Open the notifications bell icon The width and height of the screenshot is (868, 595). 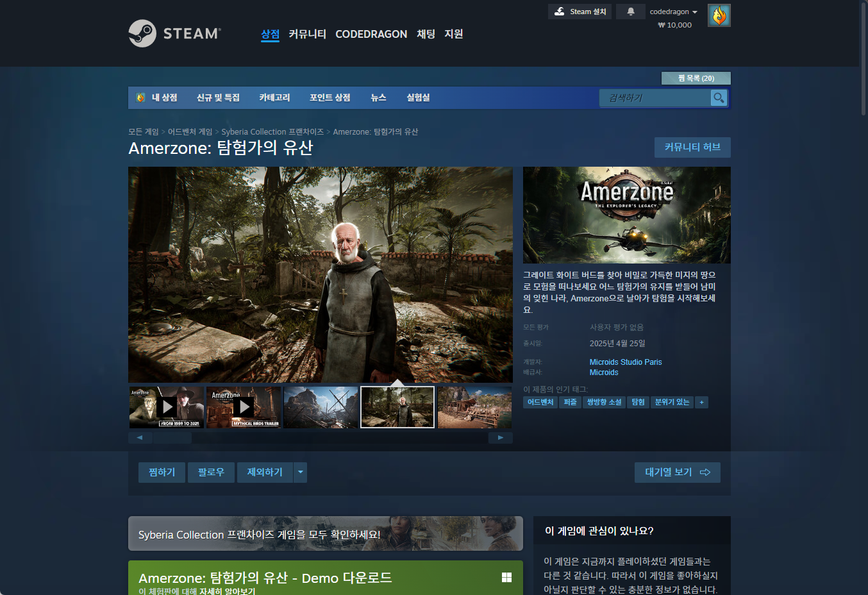click(631, 12)
